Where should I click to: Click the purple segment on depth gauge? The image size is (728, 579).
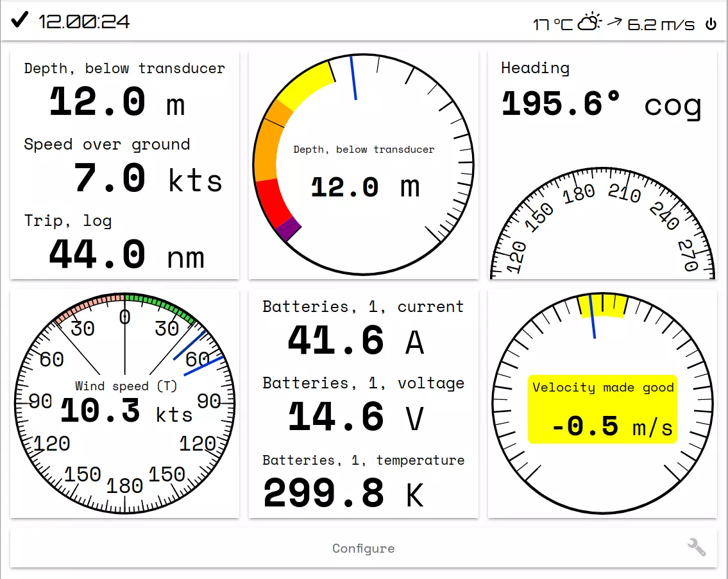[x=289, y=229]
